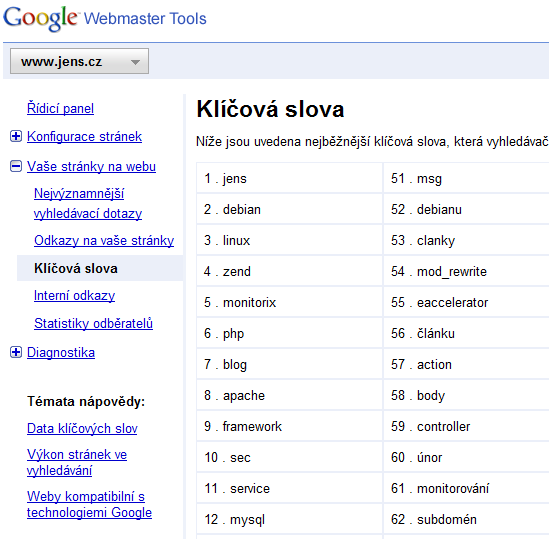549x539 pixels.
Task: Click keyword row '57 . action'
Action: [x=466, y=364]
